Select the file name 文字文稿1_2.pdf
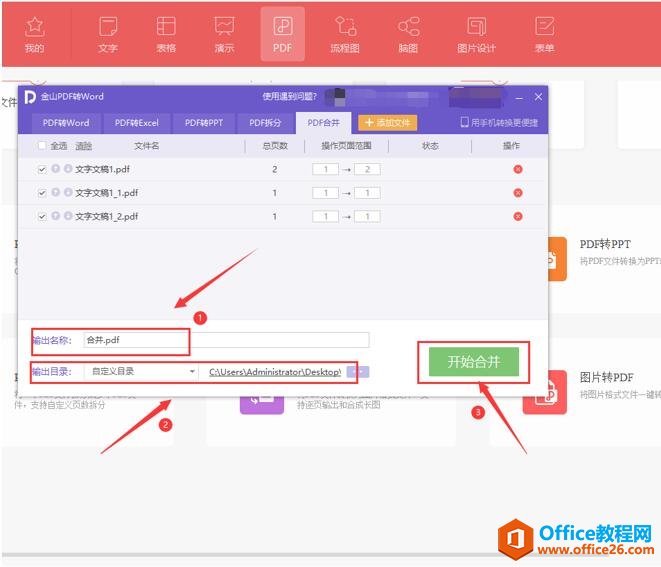The image size is (661, 567). (107, 217)
